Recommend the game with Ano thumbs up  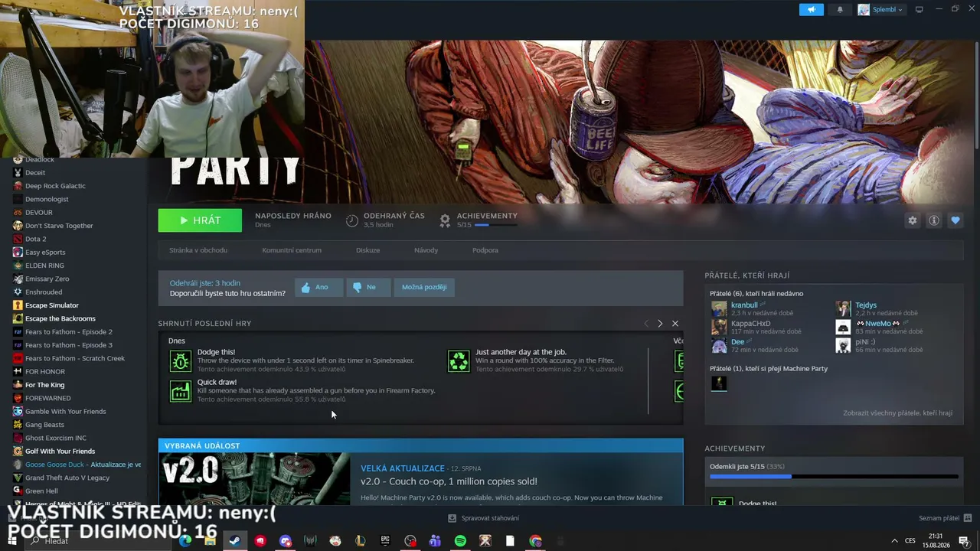point(318,287)
